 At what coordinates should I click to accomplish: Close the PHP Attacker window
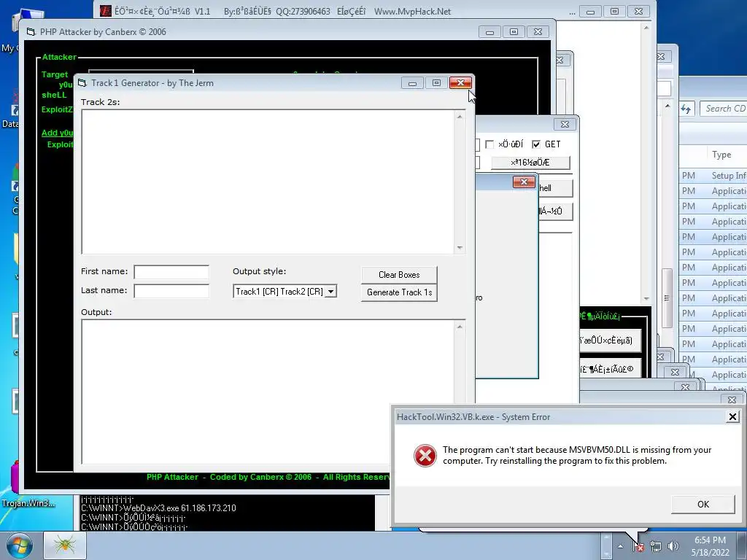click(x=538, y=32)
